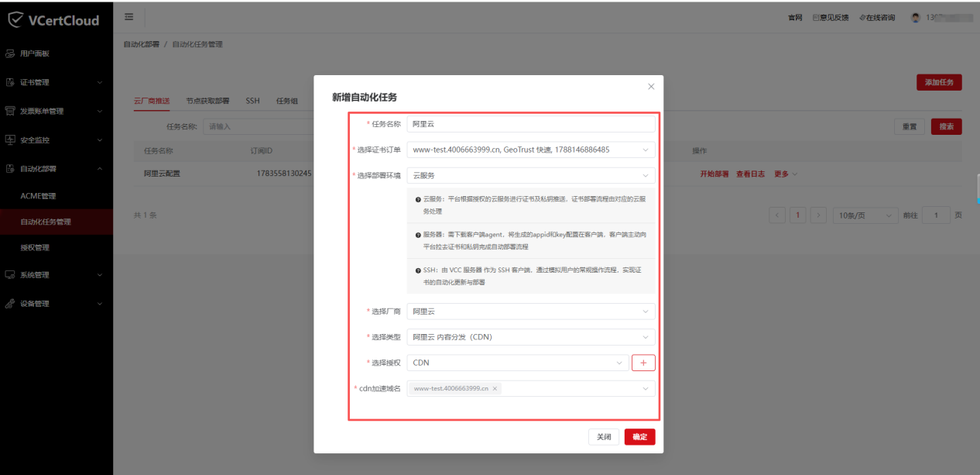This screenshot has width=980, height=475.
Task: Select 自动化任务管理 in the sidebar
Action: (57, 222)
